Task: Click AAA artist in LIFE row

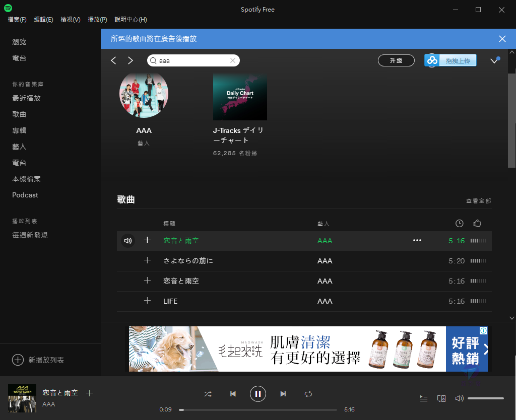Action: (325, 301)
